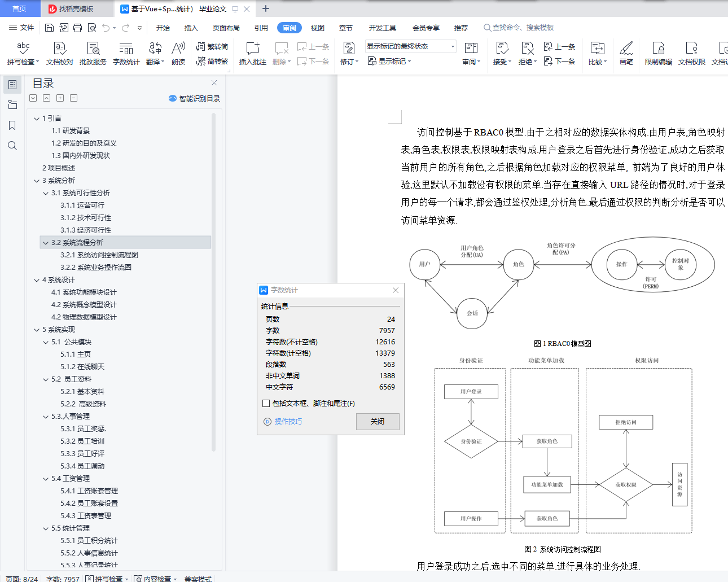Switch to the 开始 ribbon tab

pos(163,28)
